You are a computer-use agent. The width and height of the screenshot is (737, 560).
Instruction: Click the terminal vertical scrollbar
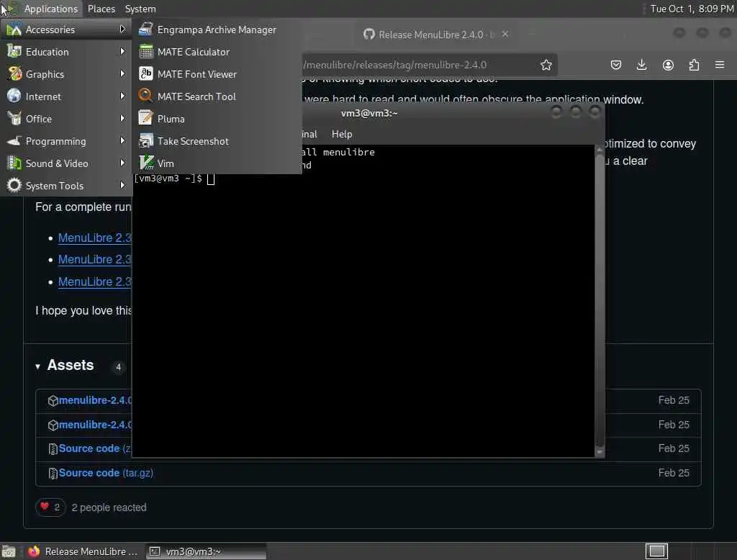[x=600, y=301]
